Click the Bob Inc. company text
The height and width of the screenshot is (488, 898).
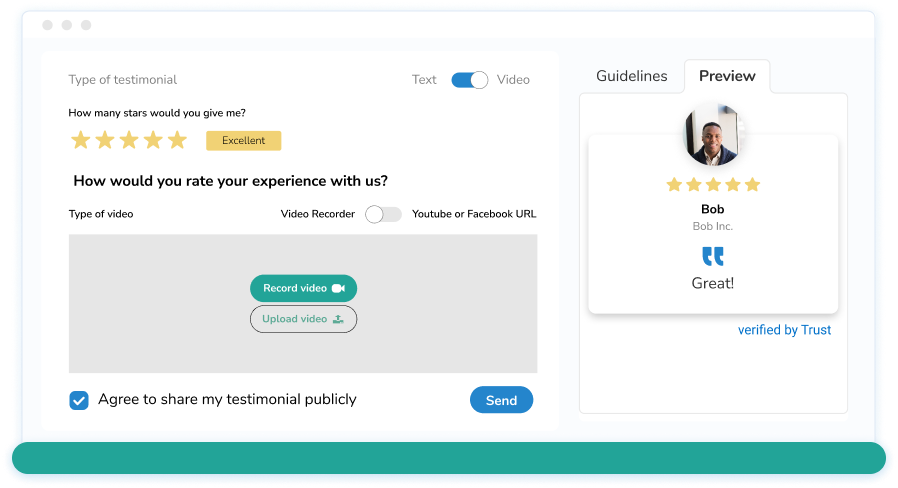712,226
